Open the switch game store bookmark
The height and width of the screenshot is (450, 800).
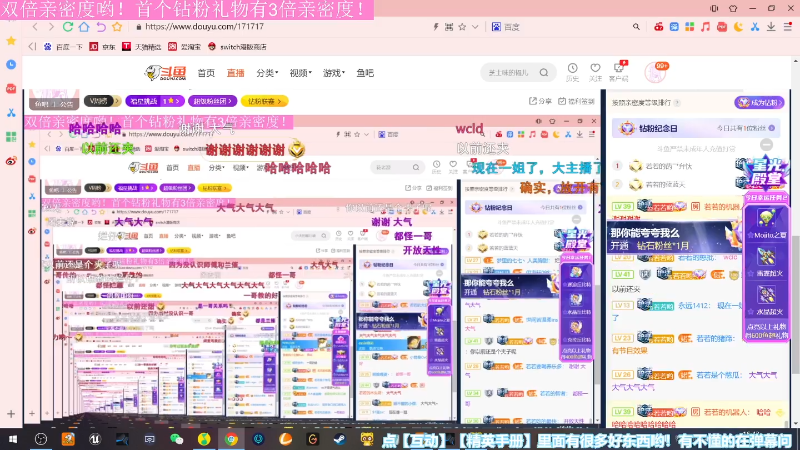pyautogui.click(x=237, y=46)
